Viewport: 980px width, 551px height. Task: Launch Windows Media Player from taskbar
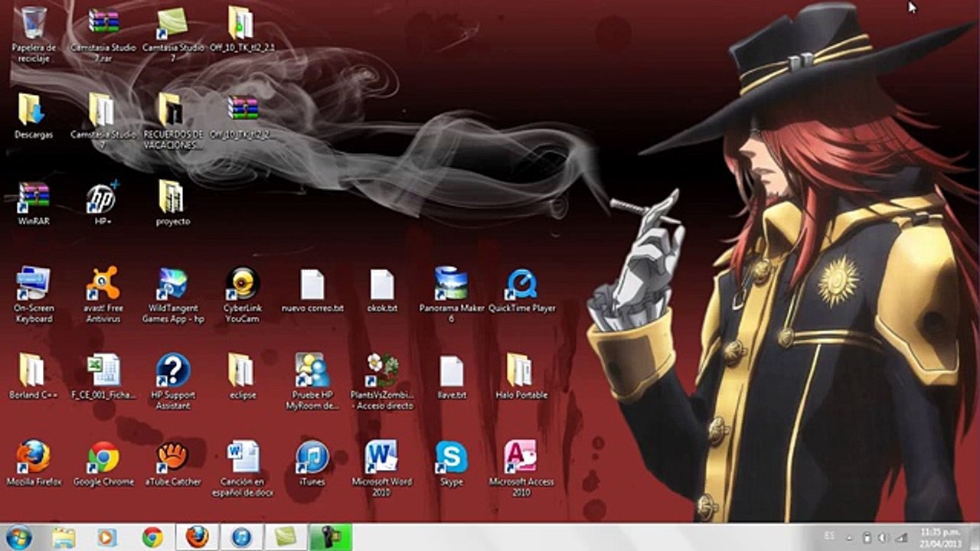pyautogui.click(x=107, y=537)
